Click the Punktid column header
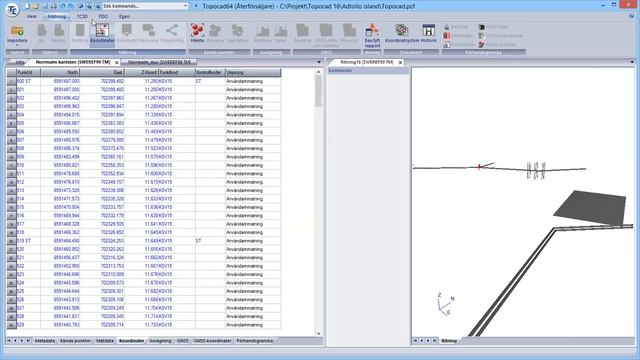640x360 pixels. coord(28,72)
